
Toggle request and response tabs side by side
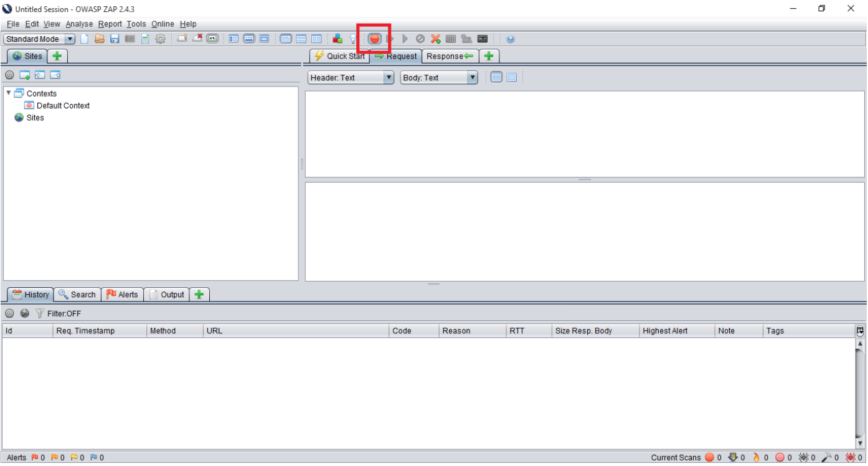point(286,39)
